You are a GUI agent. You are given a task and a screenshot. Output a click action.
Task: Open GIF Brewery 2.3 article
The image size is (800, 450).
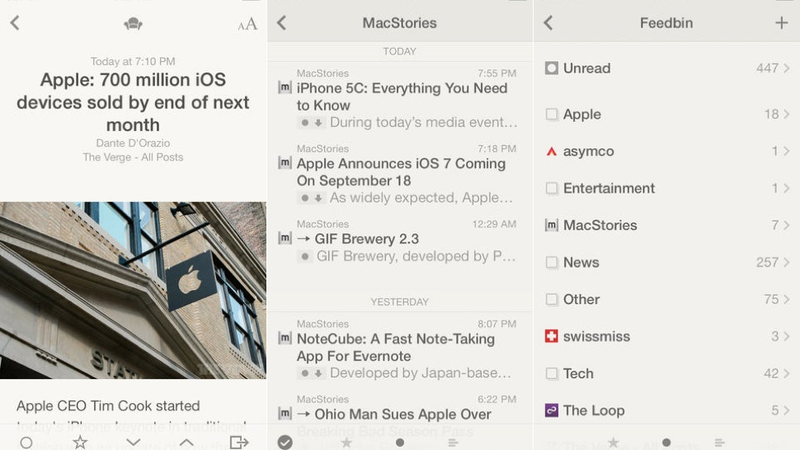pyautogui.click(x=400, y=241)
